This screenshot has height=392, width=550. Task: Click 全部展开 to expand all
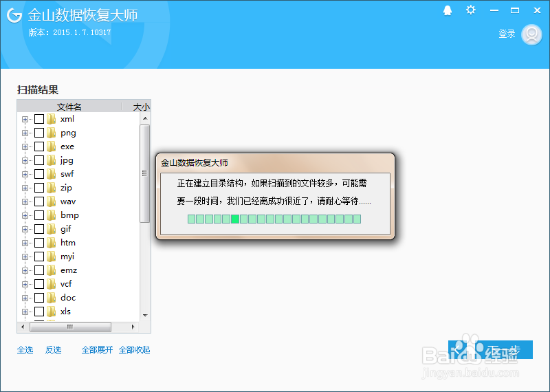click(97, 350)
